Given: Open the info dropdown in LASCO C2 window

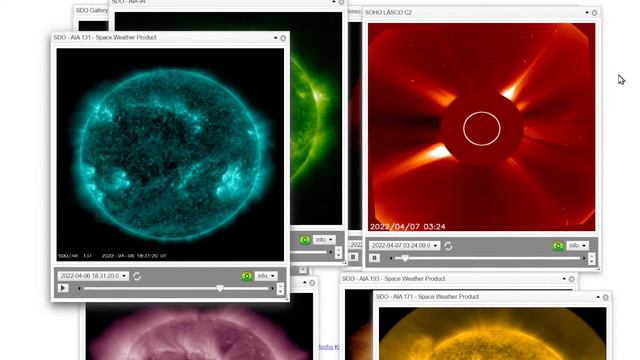Looking at the screenshot, I should pyautogui.click(x=577, y=246).
